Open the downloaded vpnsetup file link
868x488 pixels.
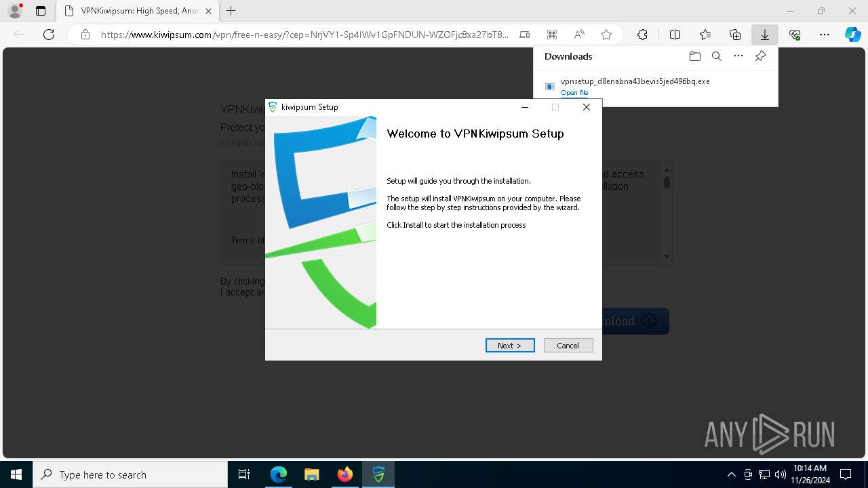pos(574,93)
